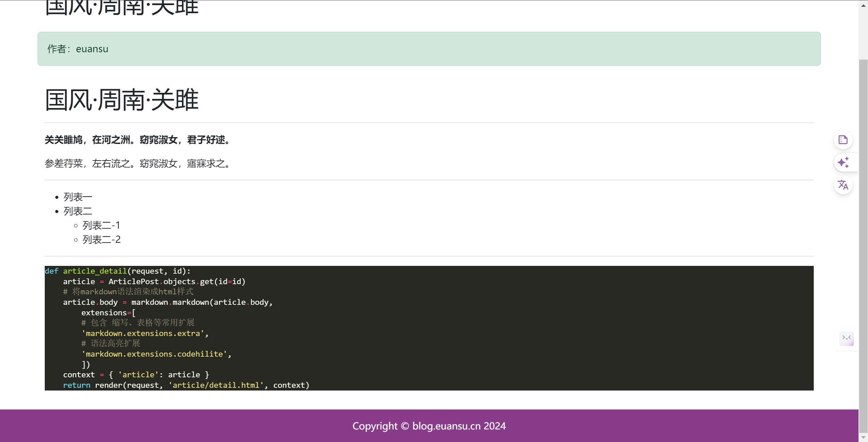The height and width of the screenshot is (442, 868).
Task: Click 'markdown.extensions.extra' string in code
Action: (143, 333)
